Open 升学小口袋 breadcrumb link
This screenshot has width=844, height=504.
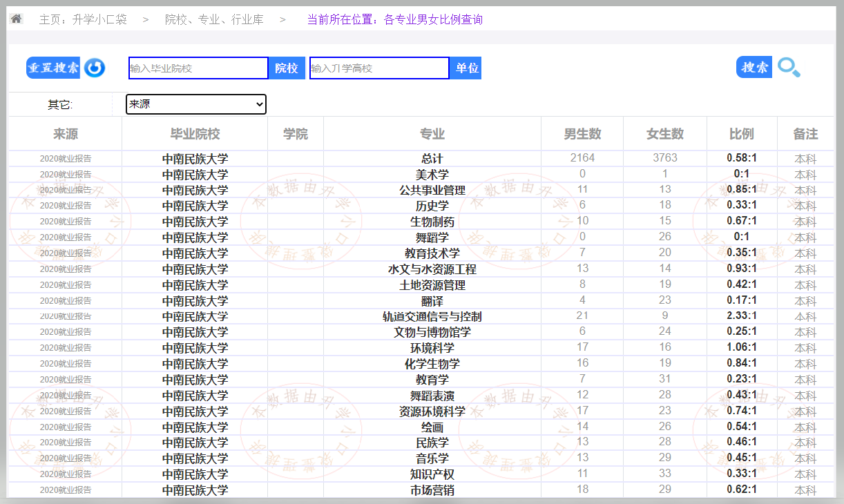coord(101,19)
